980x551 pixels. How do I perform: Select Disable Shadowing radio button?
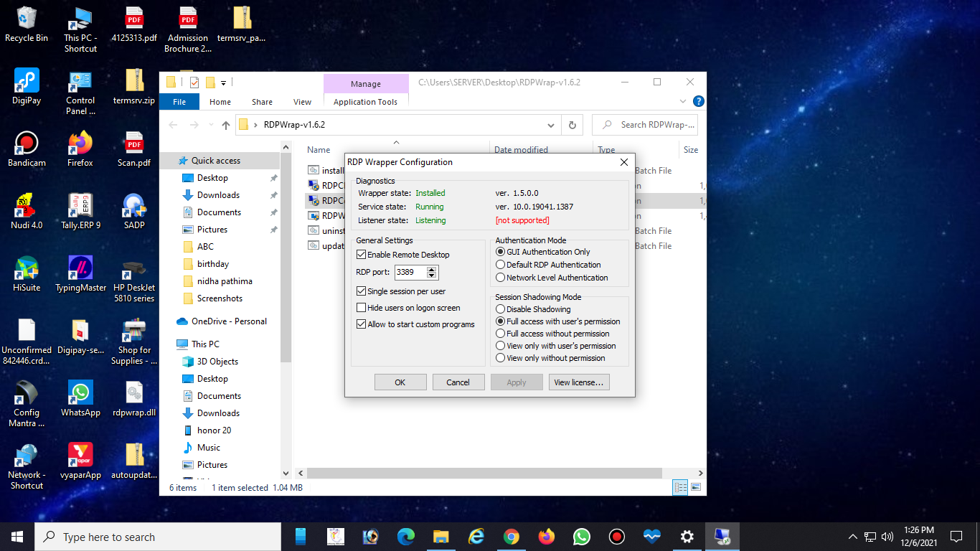click(x=501, y=309)
